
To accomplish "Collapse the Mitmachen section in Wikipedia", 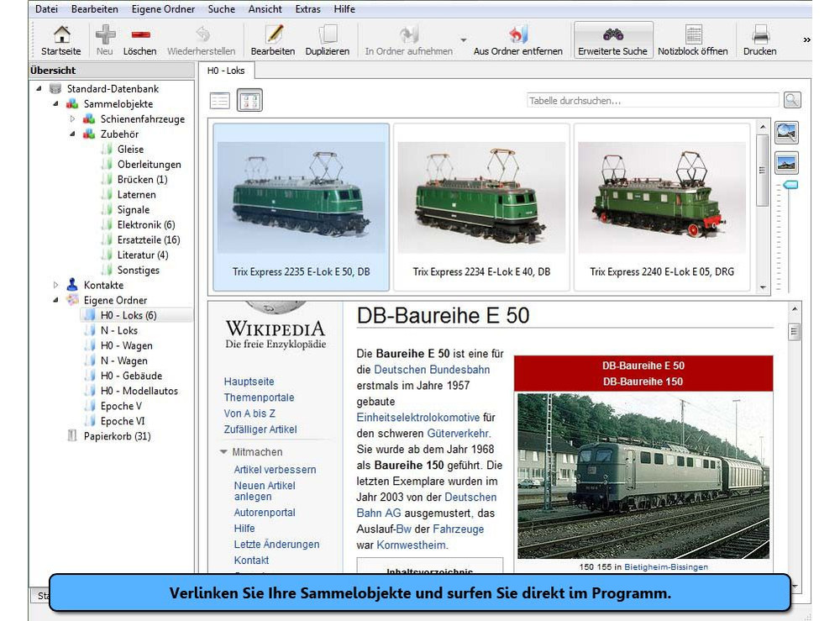I will (224, 452).
